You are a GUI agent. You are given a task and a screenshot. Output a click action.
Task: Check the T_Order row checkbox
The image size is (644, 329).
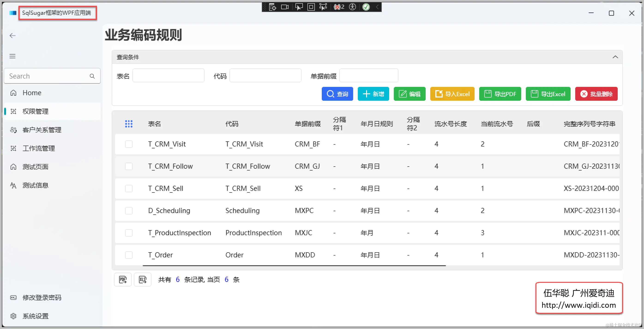[129, 255]
